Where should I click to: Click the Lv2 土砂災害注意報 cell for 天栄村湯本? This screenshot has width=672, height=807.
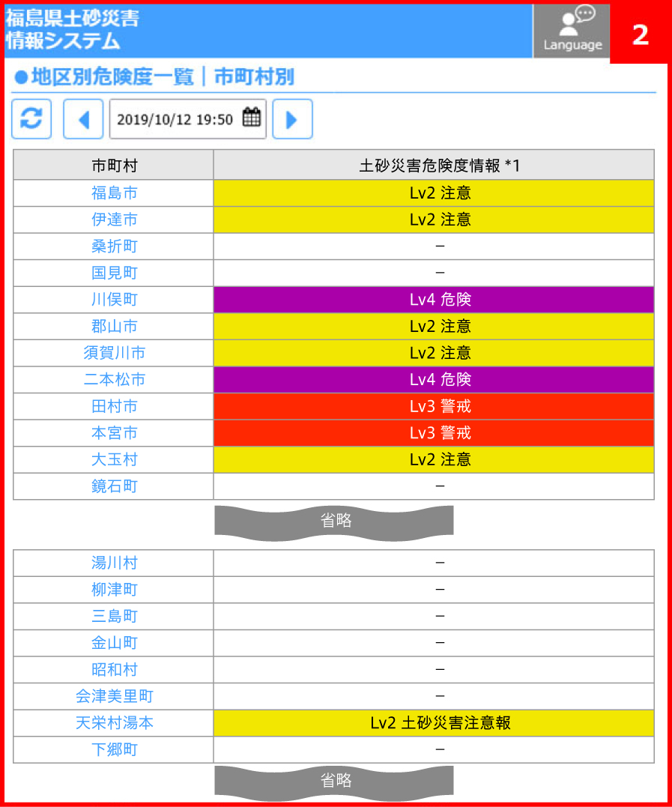click(x=434, y=723)
